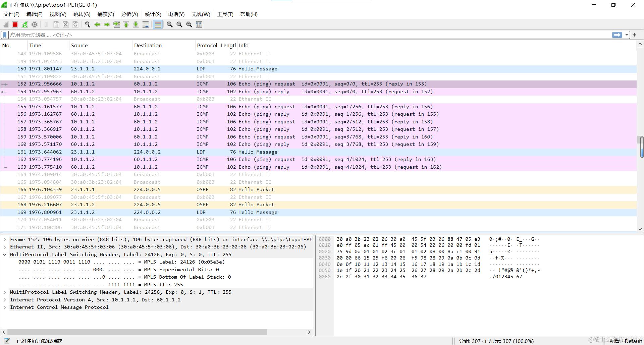
Task: Sort packets by the Info column header
Action: (436, 46)
